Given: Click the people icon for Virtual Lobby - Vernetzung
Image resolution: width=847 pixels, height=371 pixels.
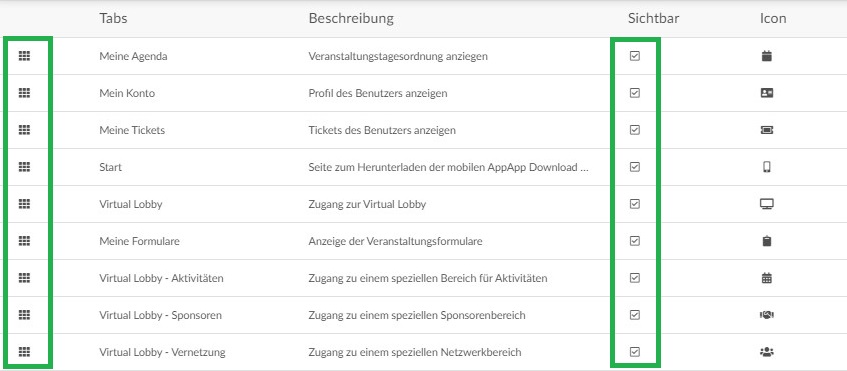Looking at the screenshot, I should 767,352.
